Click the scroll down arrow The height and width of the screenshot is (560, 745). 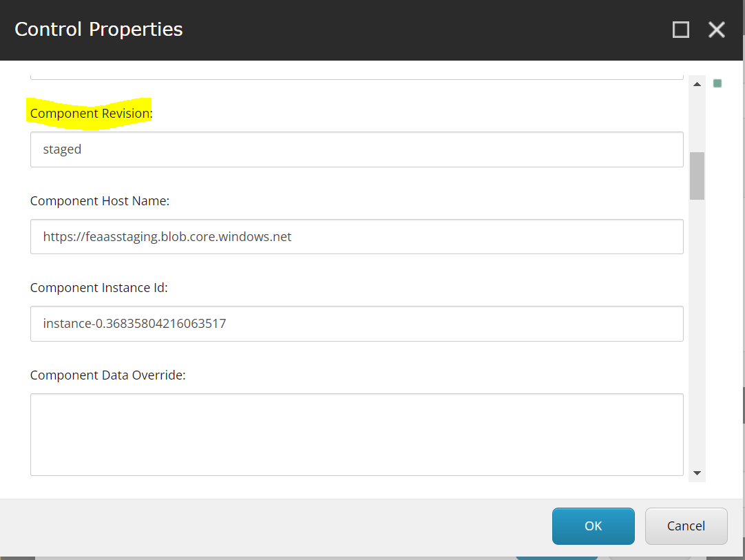pos(697,473)
